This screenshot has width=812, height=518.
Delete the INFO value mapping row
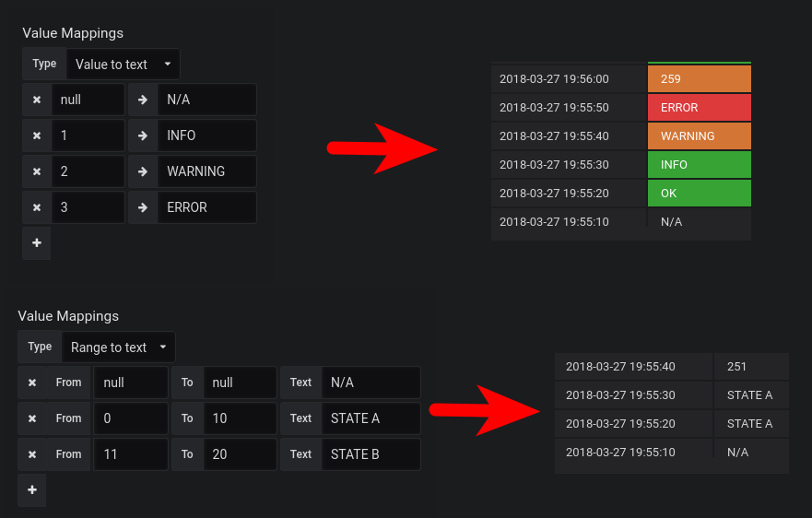tap(37, 135)
